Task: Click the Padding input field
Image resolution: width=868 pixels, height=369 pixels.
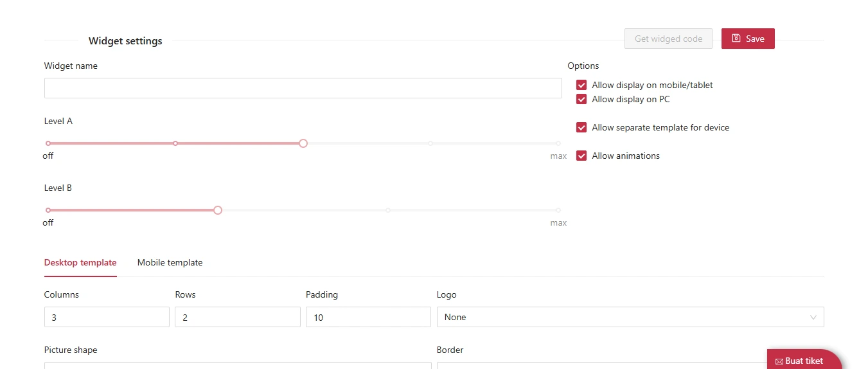Action: (x=368, y=317)
